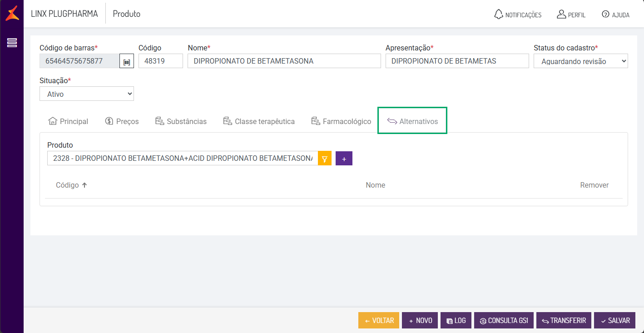This screenshot has height=333, width=644.
Task: Go to the Substâncias tab
Action: 181,121
